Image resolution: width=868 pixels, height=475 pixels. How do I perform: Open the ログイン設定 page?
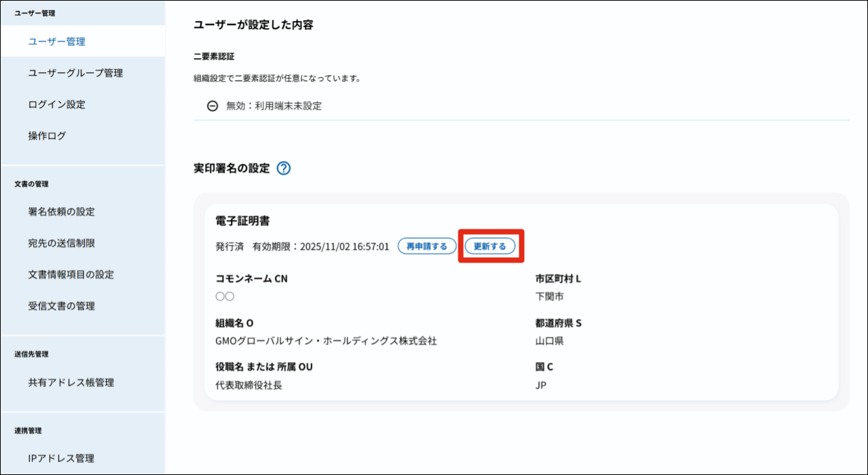click(57, 104)
